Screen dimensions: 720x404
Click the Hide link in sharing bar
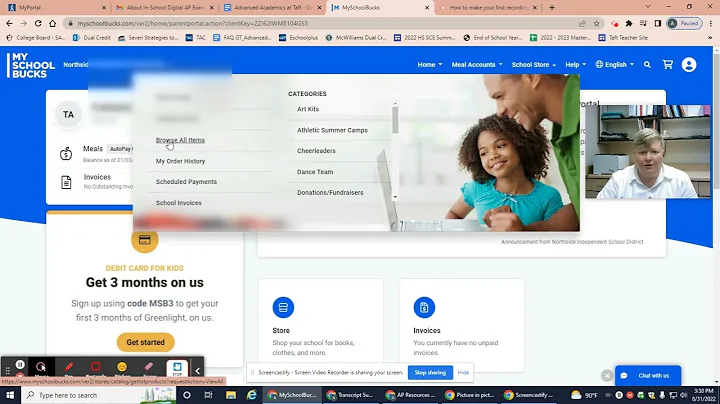[x=463, y=373]
